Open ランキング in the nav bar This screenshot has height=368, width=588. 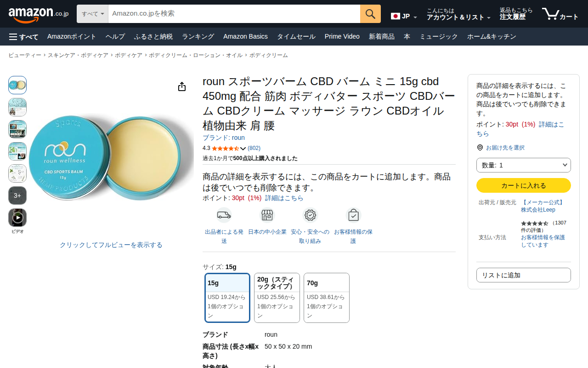tap(198, 37)
